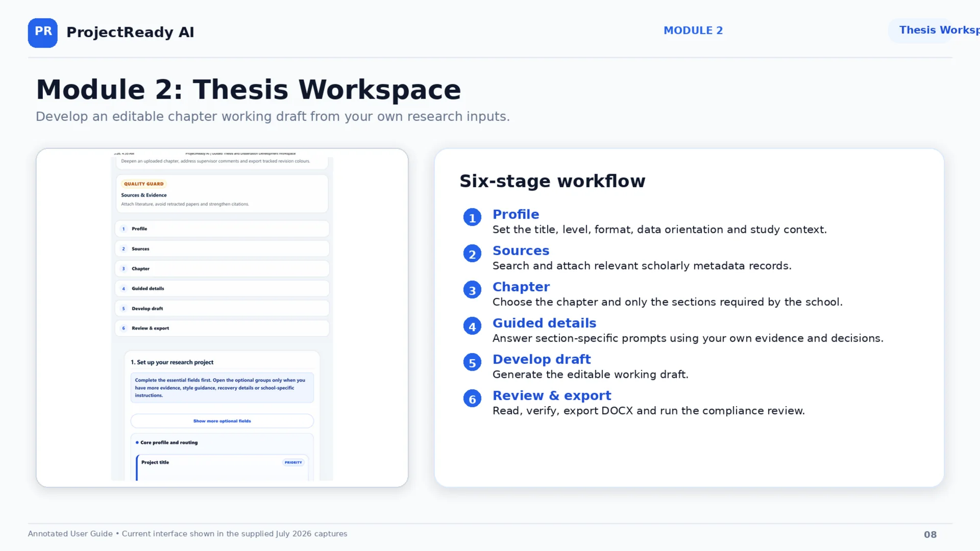Click the blue PR logo icon
The width and height of the screenshot is (980, 551).
(42, 33)
